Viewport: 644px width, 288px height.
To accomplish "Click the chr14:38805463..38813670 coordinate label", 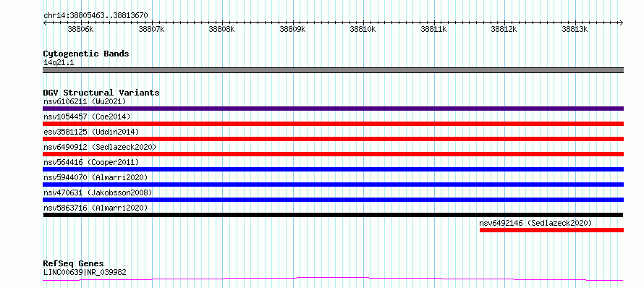I will point(96,16).
